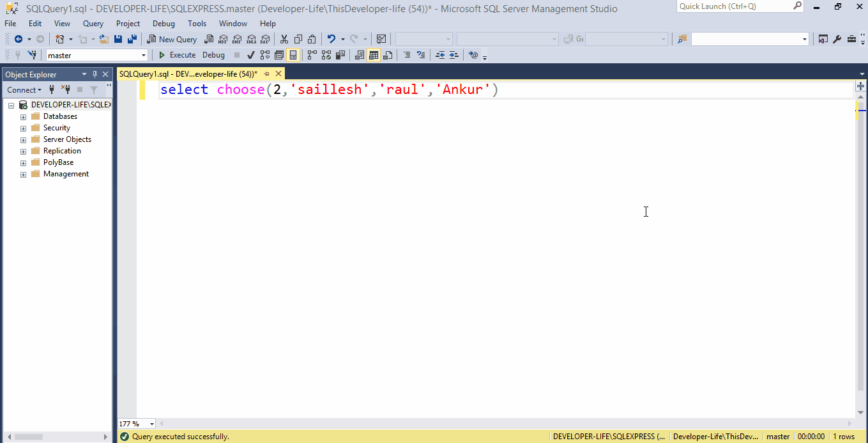The width and height of the screenshot is (868, 443).
Task: Expand the PolyBase folder
Action: point(23,163)
